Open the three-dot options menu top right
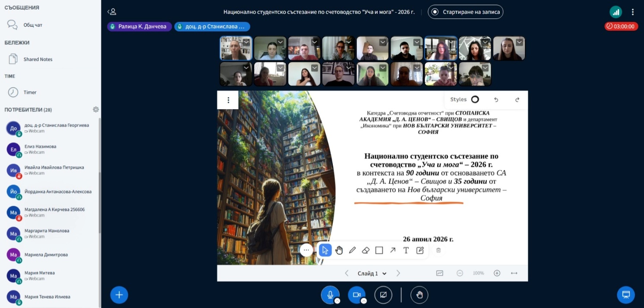Viewport: 644px width, 308px height. tap(633, 12)
